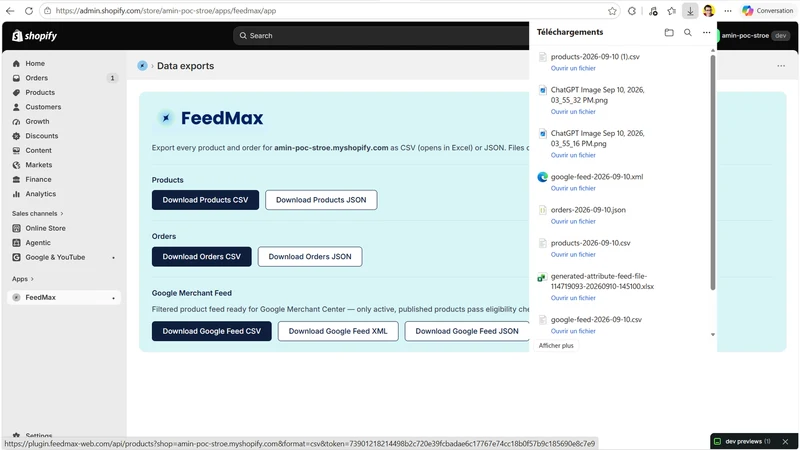Search downloads with magnifier icon
This screenshot has width=800, height=450.
[x=688, y=32]
